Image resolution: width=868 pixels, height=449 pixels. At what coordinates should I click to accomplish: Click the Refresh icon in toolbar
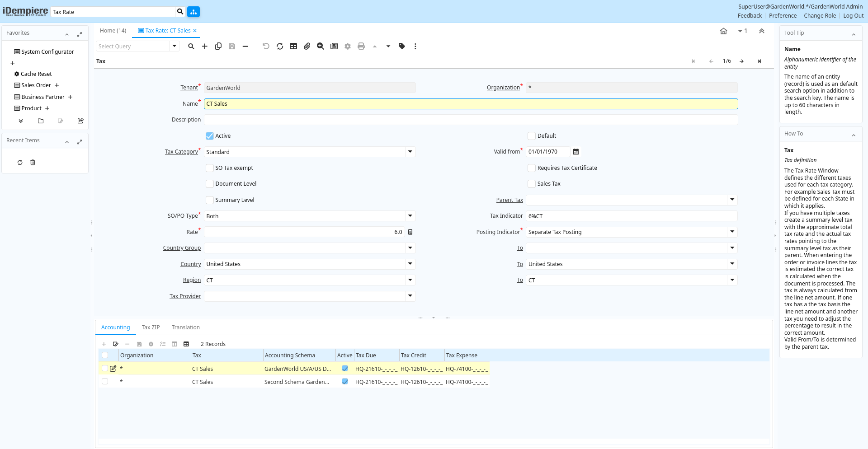point(280,46)
